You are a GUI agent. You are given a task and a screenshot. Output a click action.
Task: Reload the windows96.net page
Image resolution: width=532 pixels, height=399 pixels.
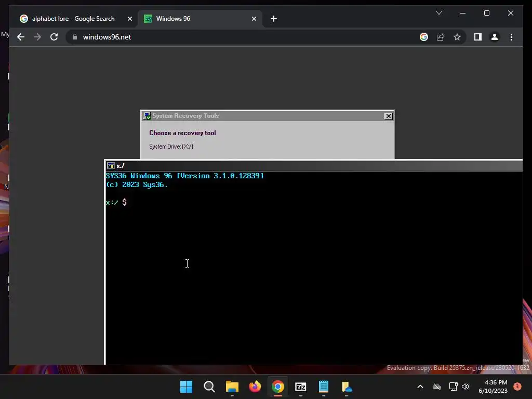54,37
